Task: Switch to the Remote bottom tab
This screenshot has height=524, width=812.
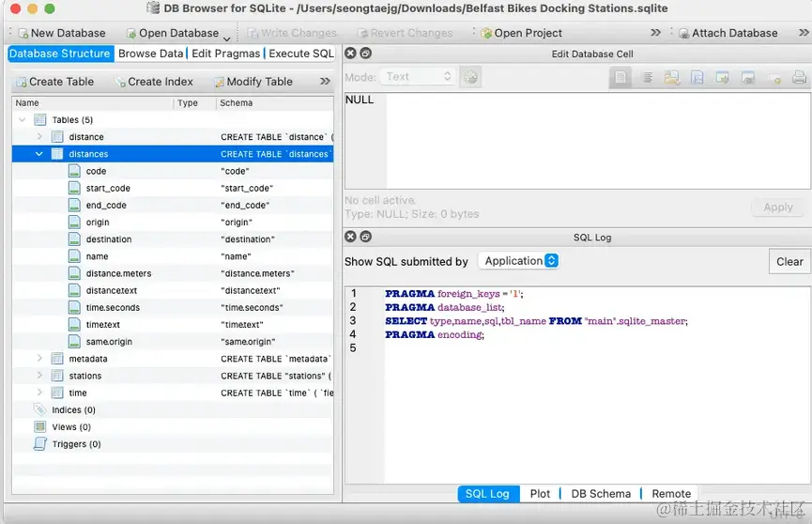Action: click(671, 494)
